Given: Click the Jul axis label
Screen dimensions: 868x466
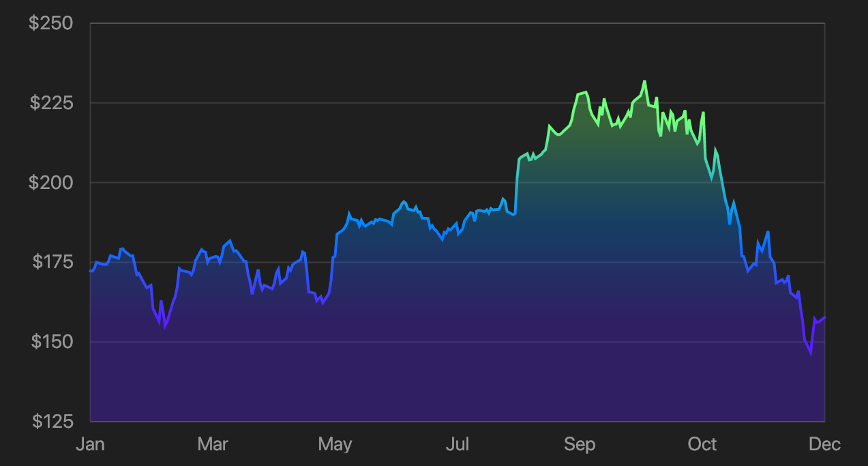Looking at the screenshot, I should 458,444.
